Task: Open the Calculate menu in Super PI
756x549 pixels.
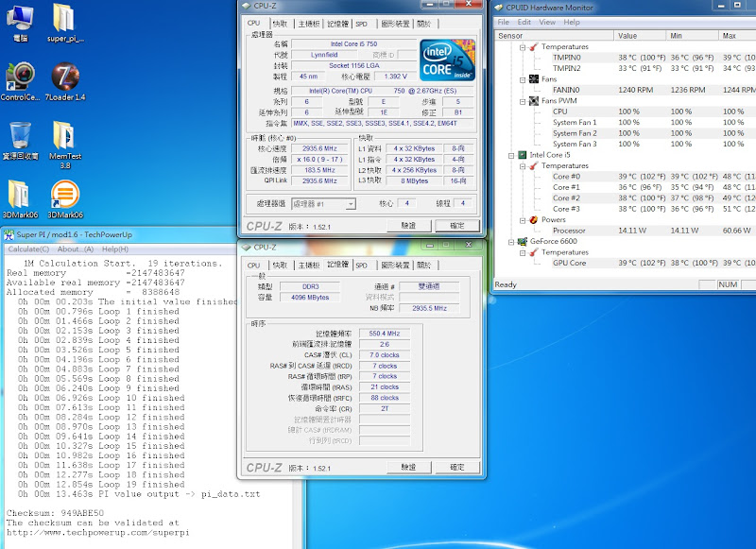Action: (x=28, y=249)
